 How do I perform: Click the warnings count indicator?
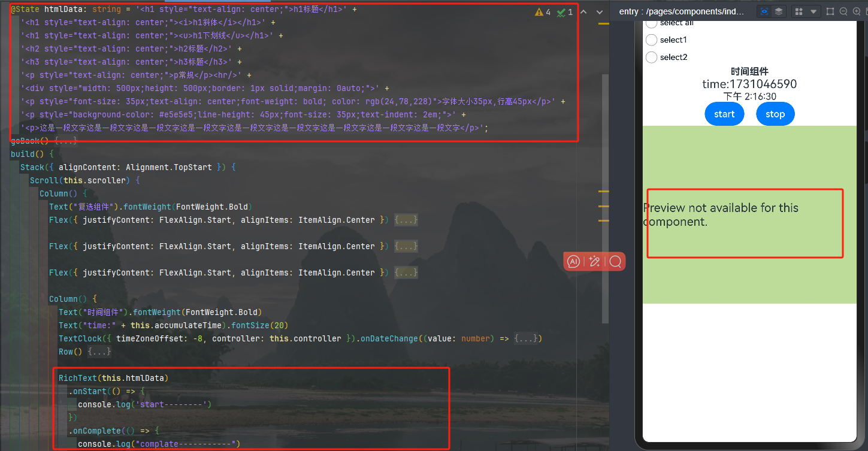click(543, 12)
